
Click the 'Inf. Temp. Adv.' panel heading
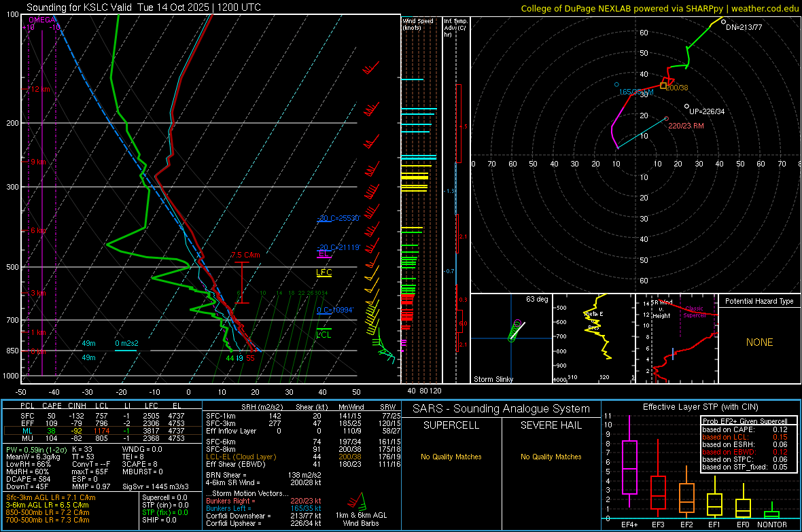(x=455, y=28)
